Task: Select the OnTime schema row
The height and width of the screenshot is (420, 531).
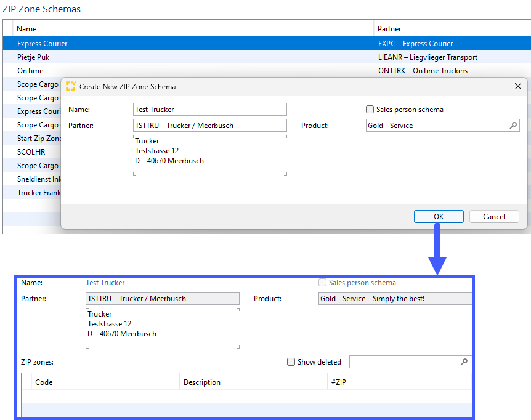Action: coord(267,70)
